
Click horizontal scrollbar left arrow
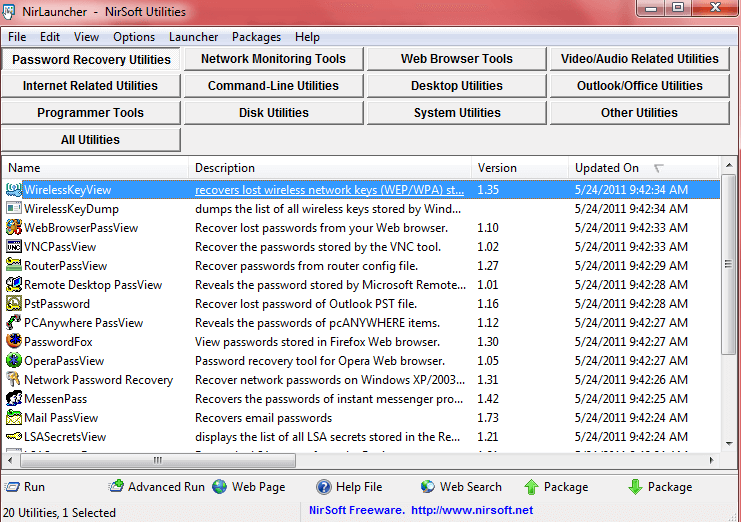10,460
